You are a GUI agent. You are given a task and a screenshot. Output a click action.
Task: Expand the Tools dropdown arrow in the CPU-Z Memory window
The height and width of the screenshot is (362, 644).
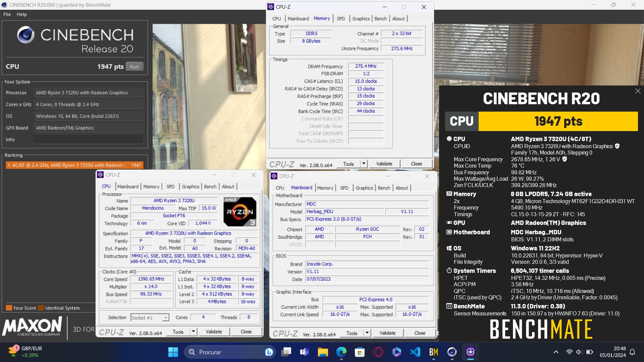point(364,164)
